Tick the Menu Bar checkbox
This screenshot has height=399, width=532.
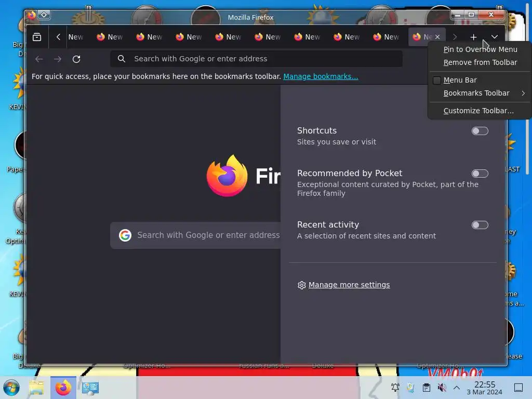pos(436,80)
